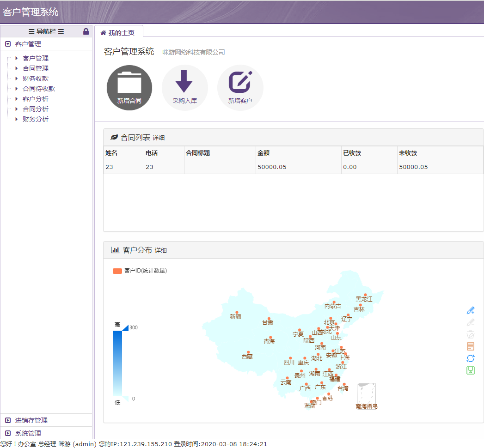Click the blue mark-line pencil icon on the chart
Screen dimensions: 484x448
coord(471,310)
